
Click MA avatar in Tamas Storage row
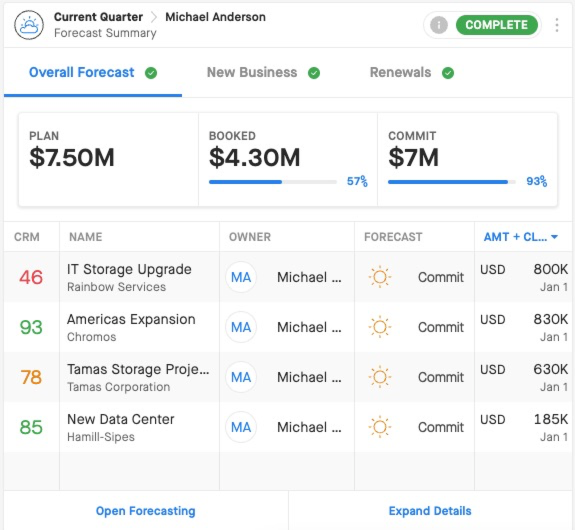[241, 377]
